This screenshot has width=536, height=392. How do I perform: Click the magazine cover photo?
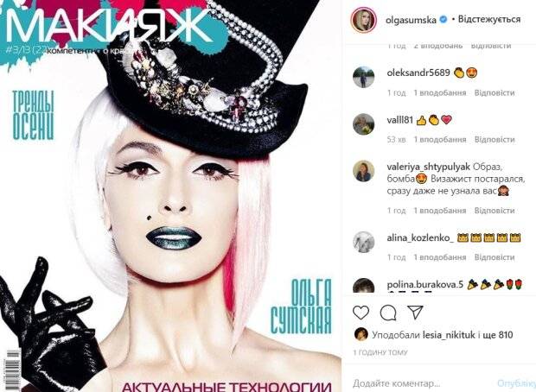(x=171, y=196)
